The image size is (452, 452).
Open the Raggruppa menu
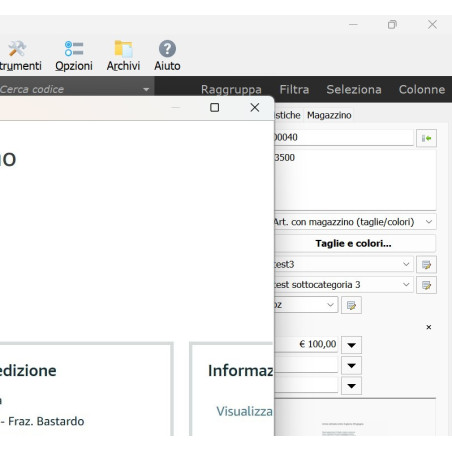(x=231, y=89)
